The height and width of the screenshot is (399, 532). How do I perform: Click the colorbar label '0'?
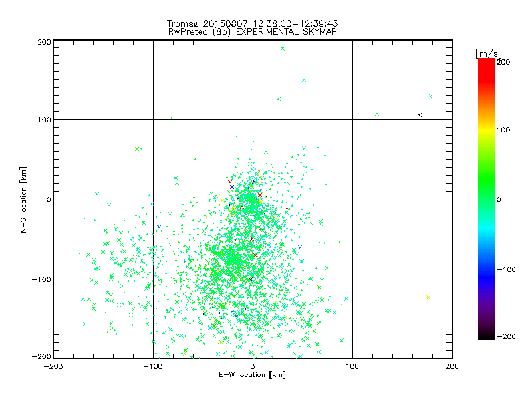pyautogui.click(x=499, y=199)
